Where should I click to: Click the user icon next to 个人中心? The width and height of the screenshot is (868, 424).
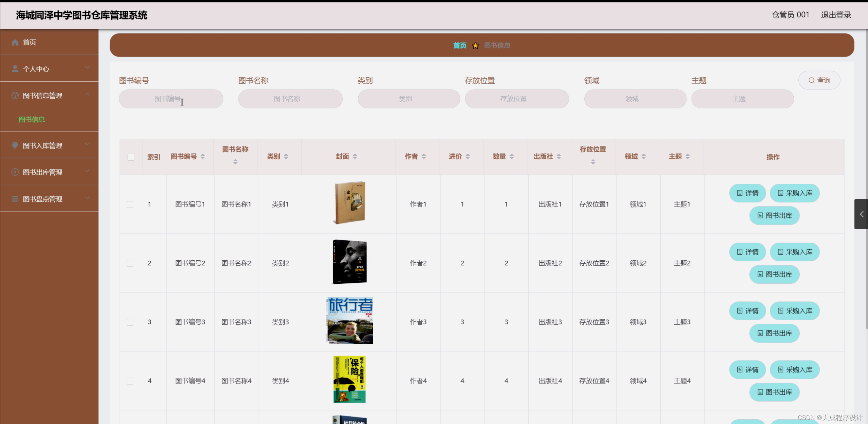click(15, 69)
